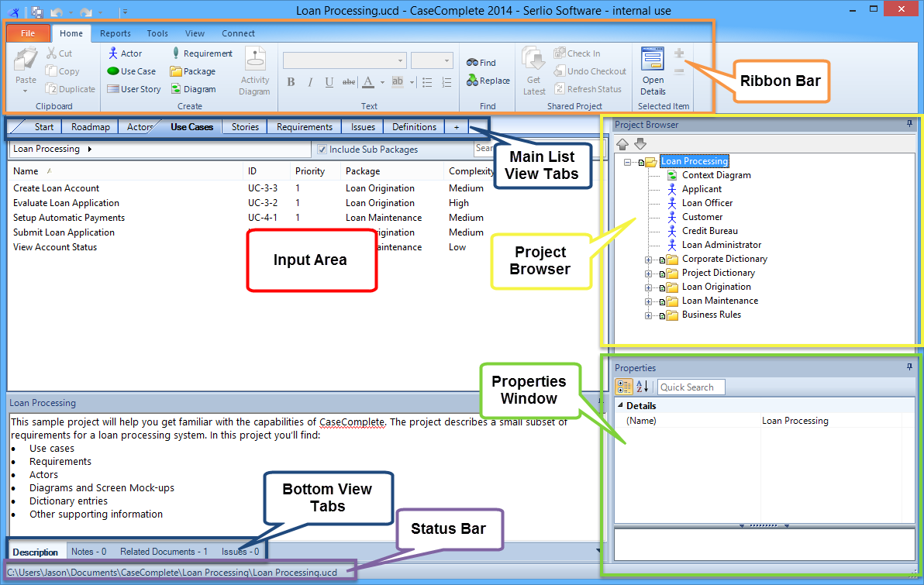Screen dimensions: 924x585
Task: Sort Properties alphabetically
Action: [x=643, y=387]
